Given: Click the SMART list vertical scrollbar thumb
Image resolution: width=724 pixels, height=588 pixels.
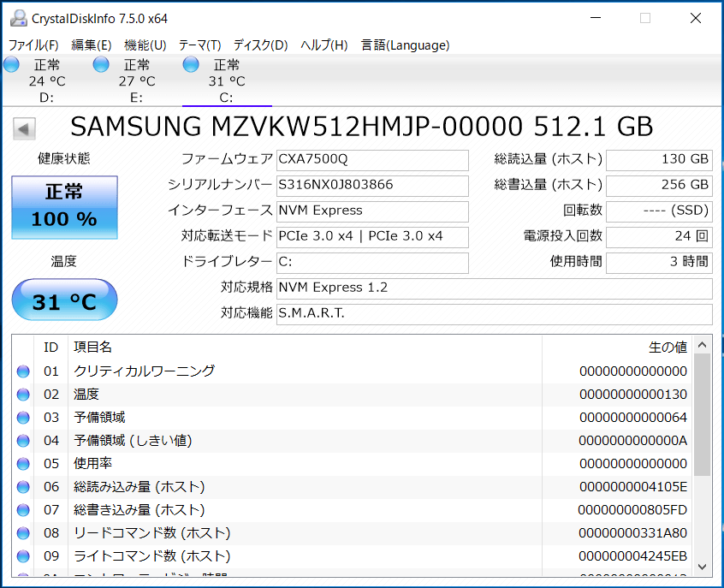Looking at the screenshot, I should 703,415.
